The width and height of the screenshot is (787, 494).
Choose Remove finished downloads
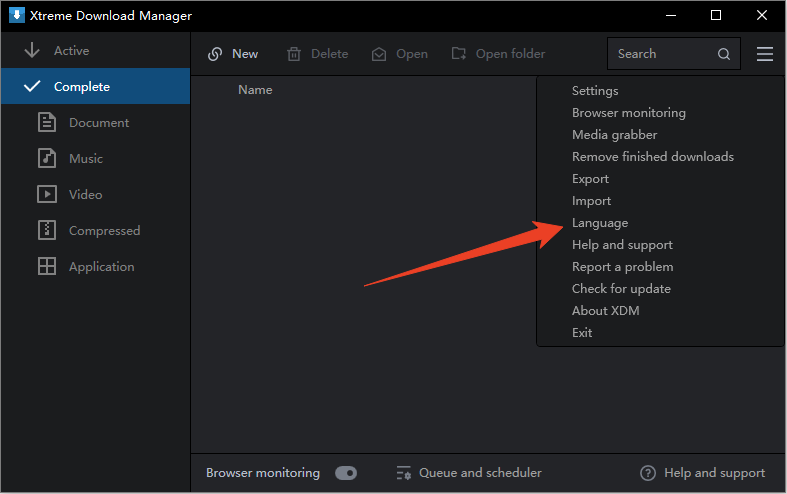(652, 157)
